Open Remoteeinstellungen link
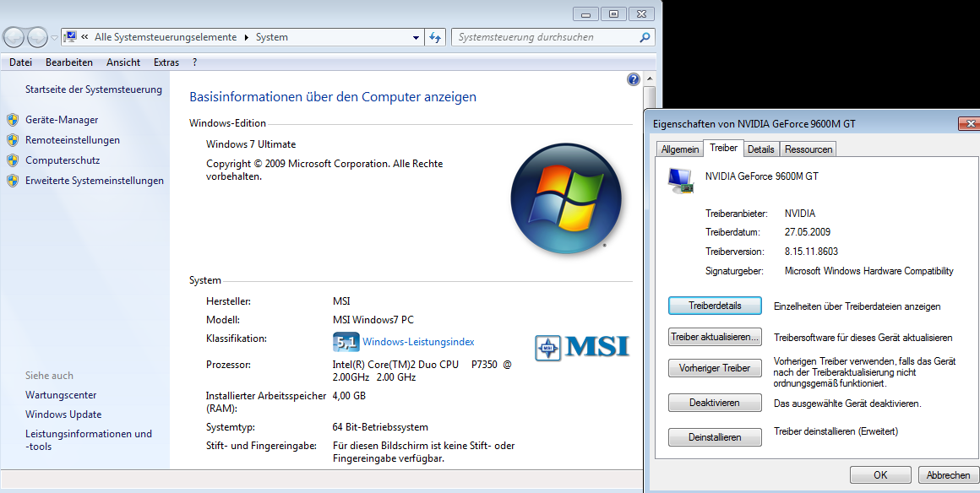Viewport: 980px width, 493px height. click(x=73, y=140)
